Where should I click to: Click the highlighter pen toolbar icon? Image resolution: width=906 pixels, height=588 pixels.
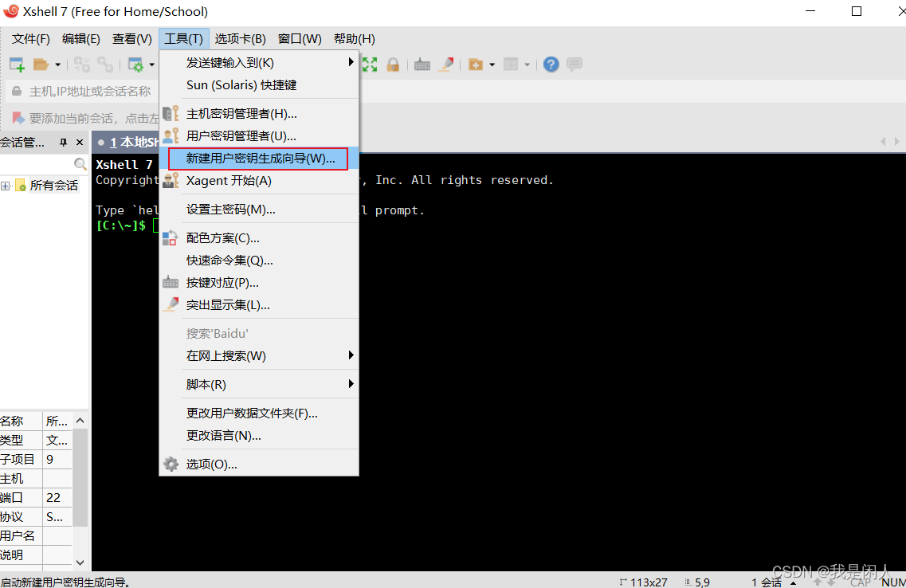pyautogui.click(x=446, y=65)
